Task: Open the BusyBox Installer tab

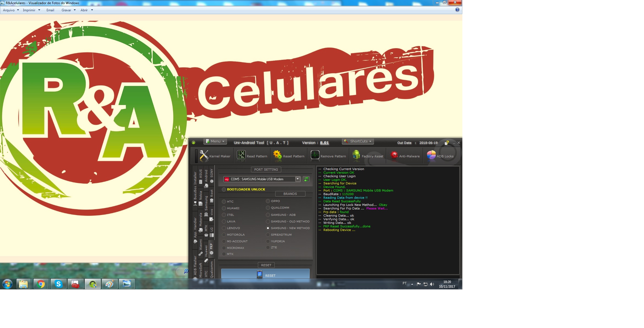Action: point(195,189)
